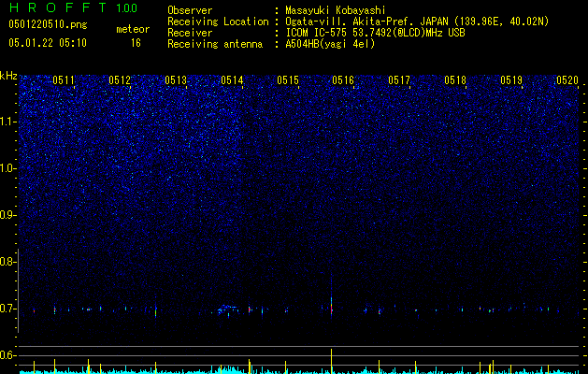Click the HROFFT 1.0.0 title text
588x374 pixels.
pyautogui.click(x=73, y=7)
